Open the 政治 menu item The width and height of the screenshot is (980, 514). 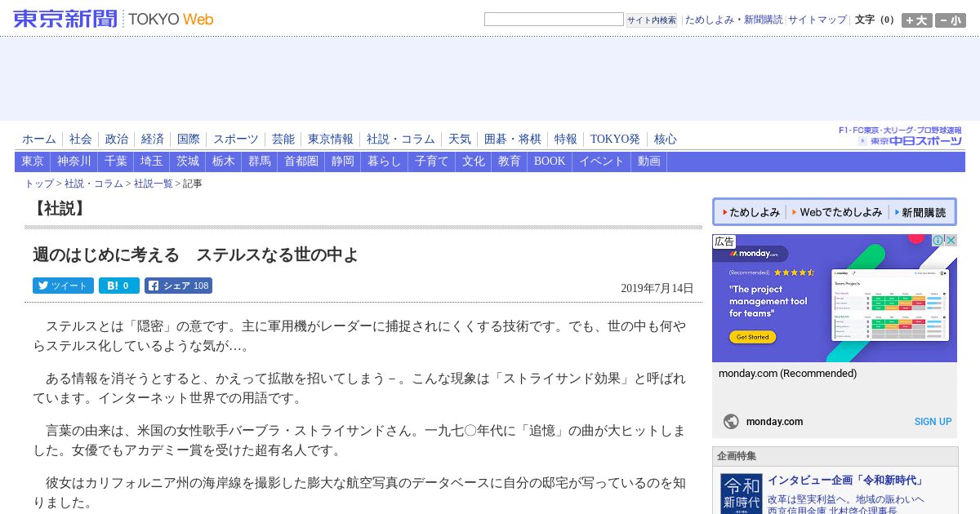tap(117, 140)
